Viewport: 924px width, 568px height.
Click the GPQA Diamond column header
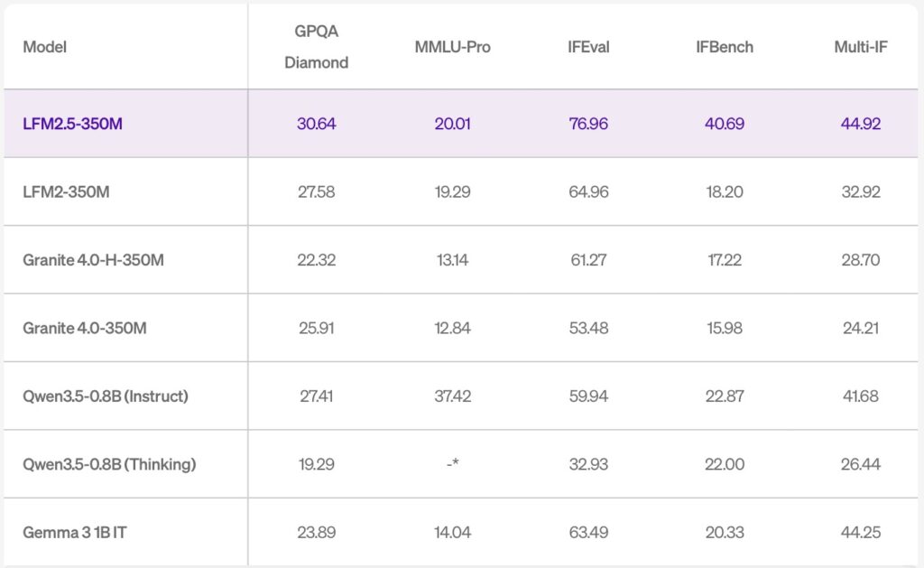click(x=316, y=47)
